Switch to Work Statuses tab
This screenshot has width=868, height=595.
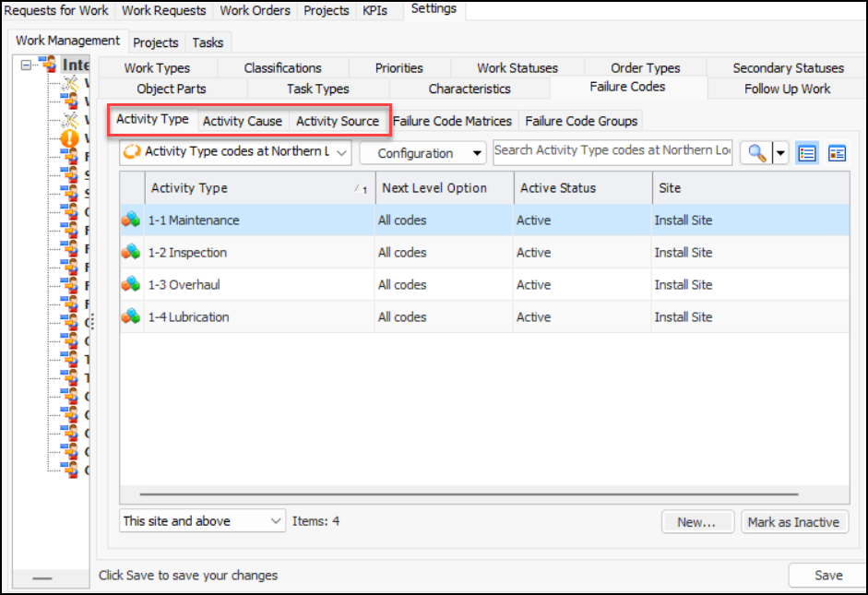click(x=517, y=68)
